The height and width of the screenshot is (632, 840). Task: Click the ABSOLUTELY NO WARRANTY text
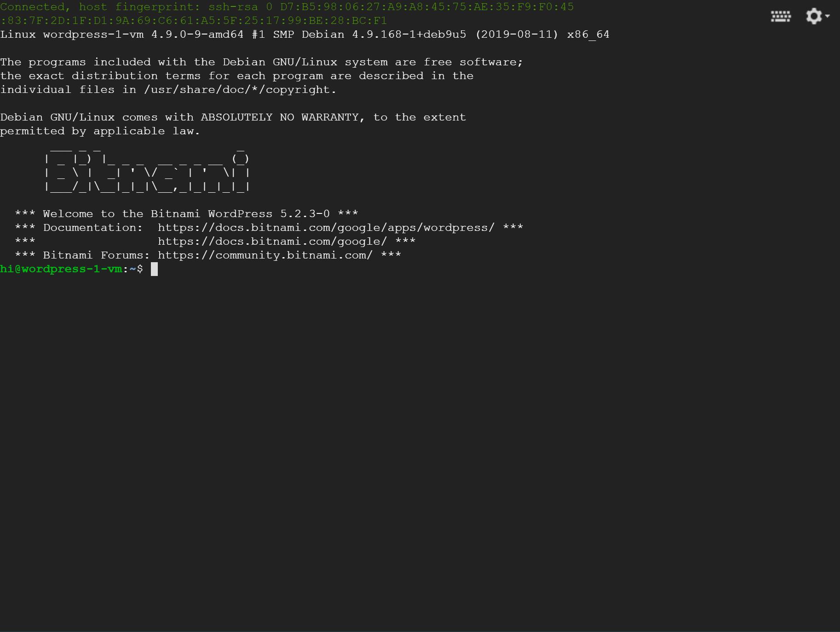279,117
